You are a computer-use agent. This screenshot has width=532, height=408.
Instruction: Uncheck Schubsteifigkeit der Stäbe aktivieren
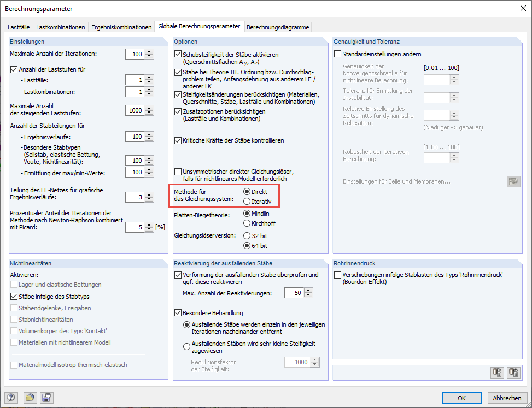(178, 54)
